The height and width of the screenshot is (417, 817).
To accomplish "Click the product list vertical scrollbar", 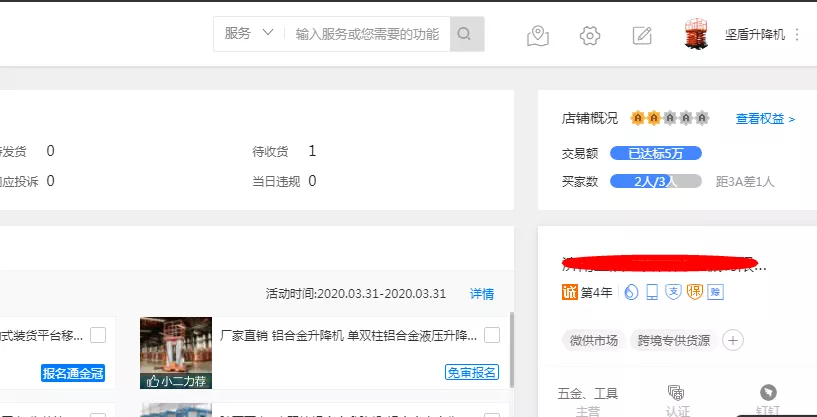I will [512, 349].
